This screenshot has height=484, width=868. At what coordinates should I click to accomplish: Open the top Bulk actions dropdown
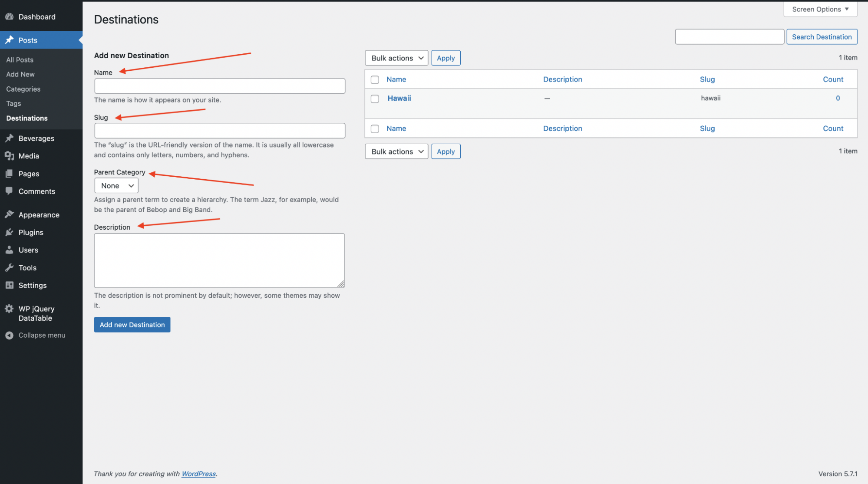(x=396, y=58)
